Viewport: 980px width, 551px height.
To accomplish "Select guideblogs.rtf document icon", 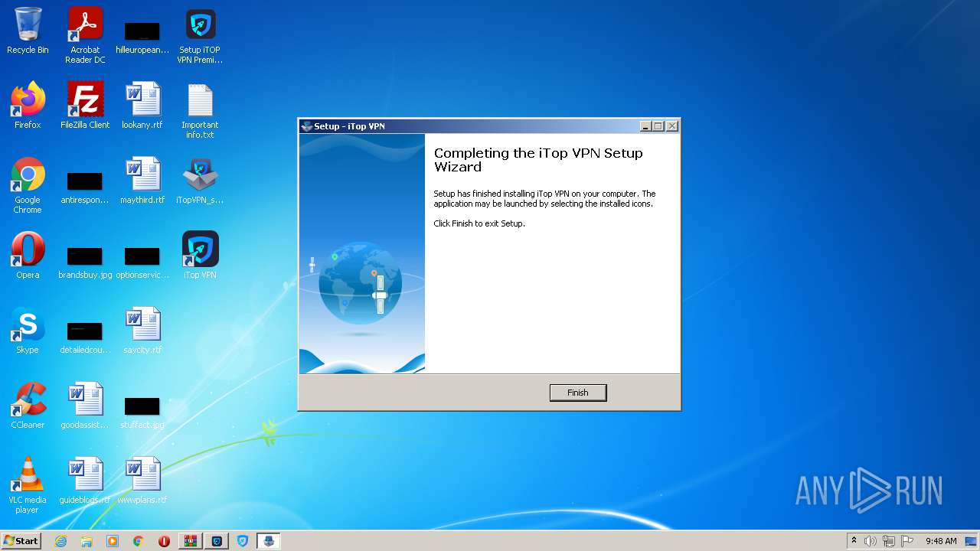I will pyautogui.click(x=85, y=481).
